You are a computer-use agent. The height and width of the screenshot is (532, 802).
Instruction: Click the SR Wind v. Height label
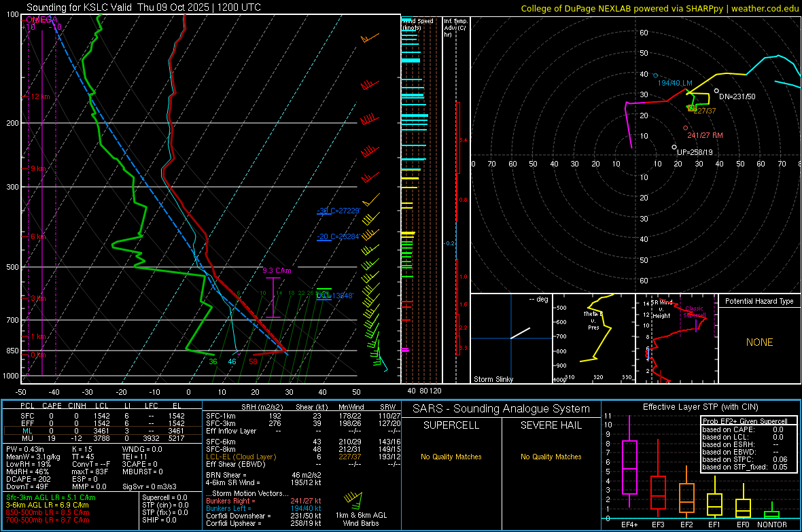[x=661, y=309]
